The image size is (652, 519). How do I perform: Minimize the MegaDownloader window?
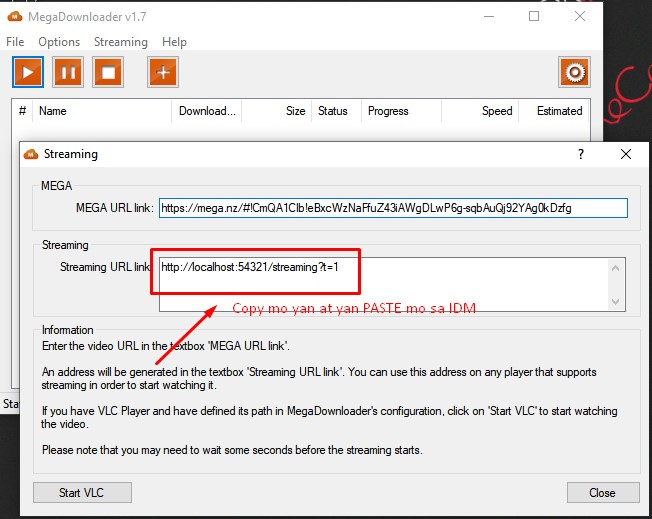(489, 17)
